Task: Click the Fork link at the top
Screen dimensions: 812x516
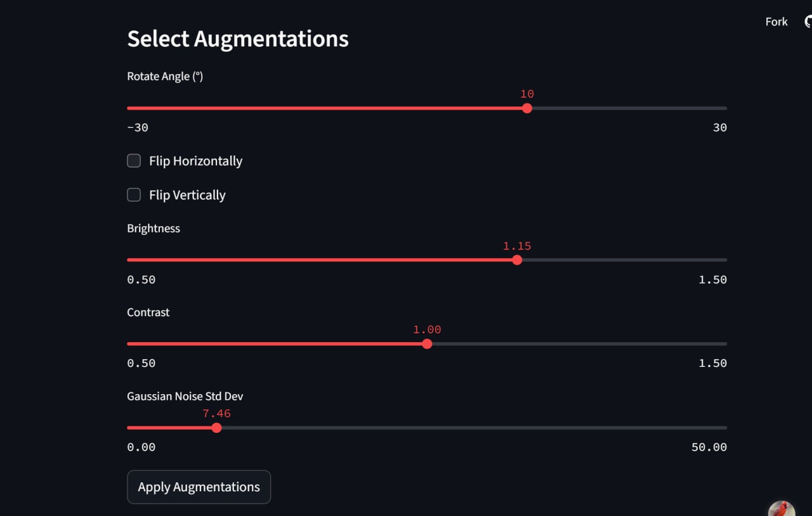Action: (x=776, y=21)
